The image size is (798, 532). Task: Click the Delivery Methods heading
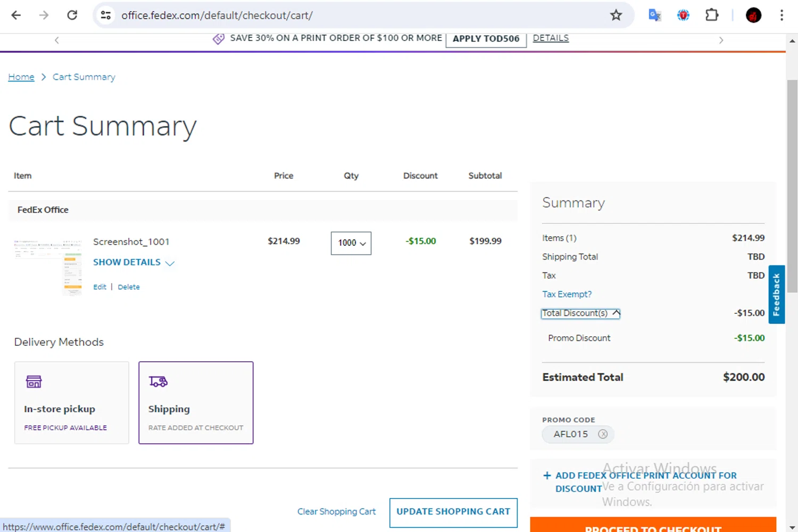[x=59, y=342]
